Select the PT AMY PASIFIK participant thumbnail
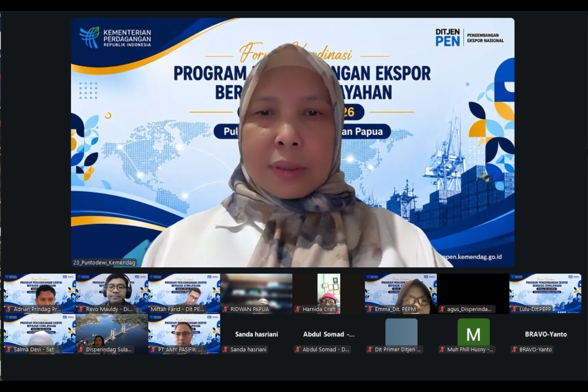This screenshot has width=588, height=392. 184,334
